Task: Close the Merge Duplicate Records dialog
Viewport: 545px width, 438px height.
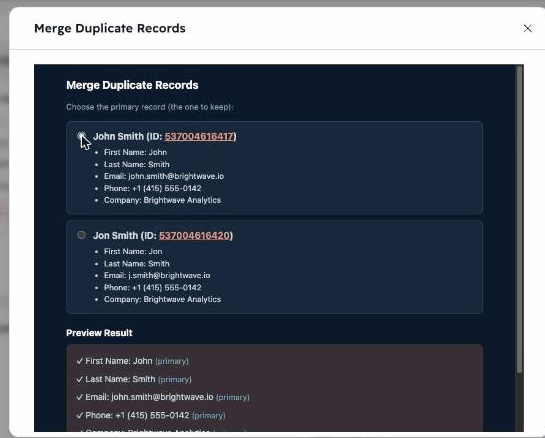Action: click(x=527, y=29)
